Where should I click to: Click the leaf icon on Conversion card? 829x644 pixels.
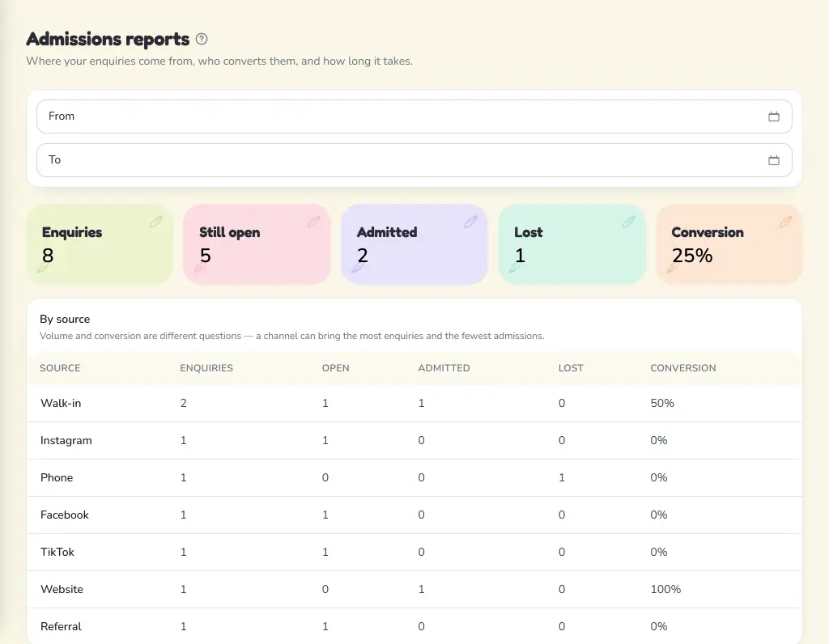pos(785,222)
